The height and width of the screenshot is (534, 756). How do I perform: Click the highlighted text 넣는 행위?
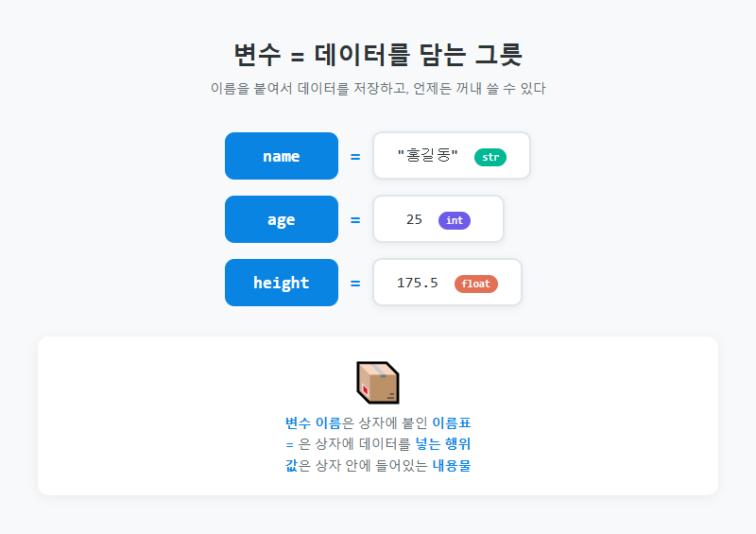[443, 444]
